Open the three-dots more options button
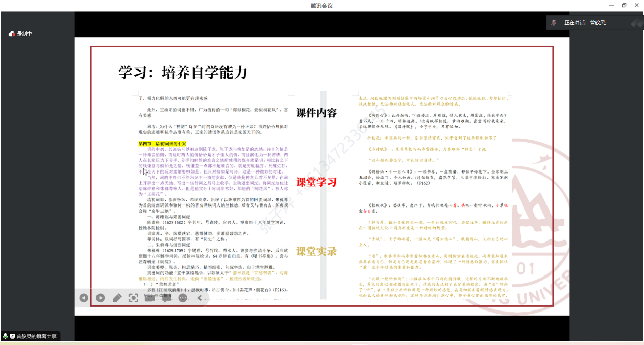Screen dimensions: 644x345 pyautogui.click(x=183, y=298)
